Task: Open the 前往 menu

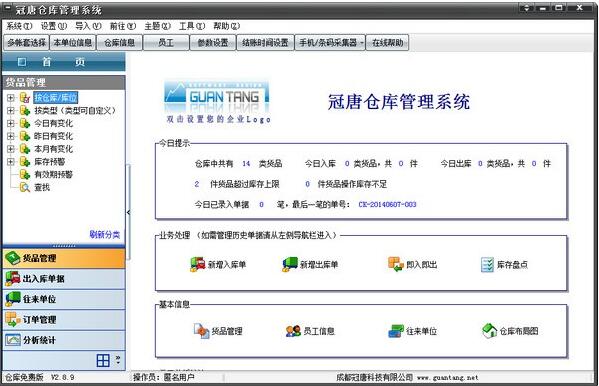Action: pyautogui.click(x=123, y=26)
